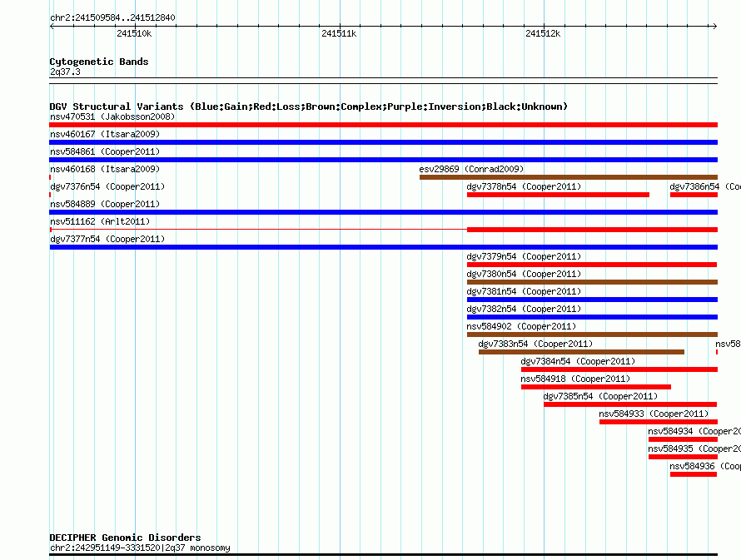The height and width of the screenshot is (560, 741).
Task: Select the nsv584902 (Cooper2011) label
Action: 521,326
